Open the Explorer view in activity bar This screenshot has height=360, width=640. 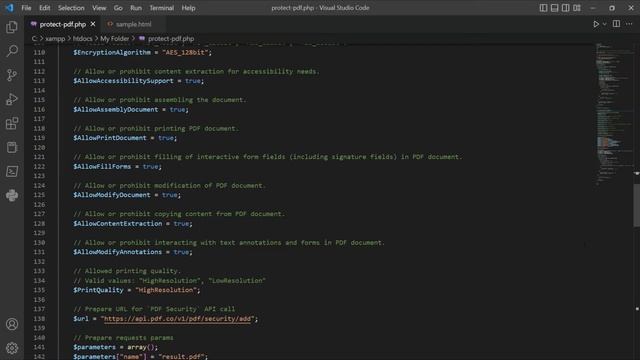pyautogui.click(x=12, y=27)
